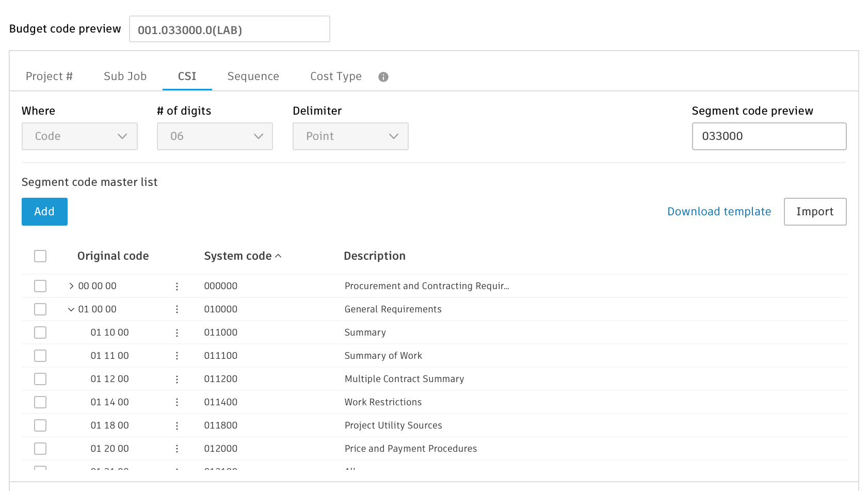
Task: Open the kebab menu for Summary of Work
Action: [177, 356]
